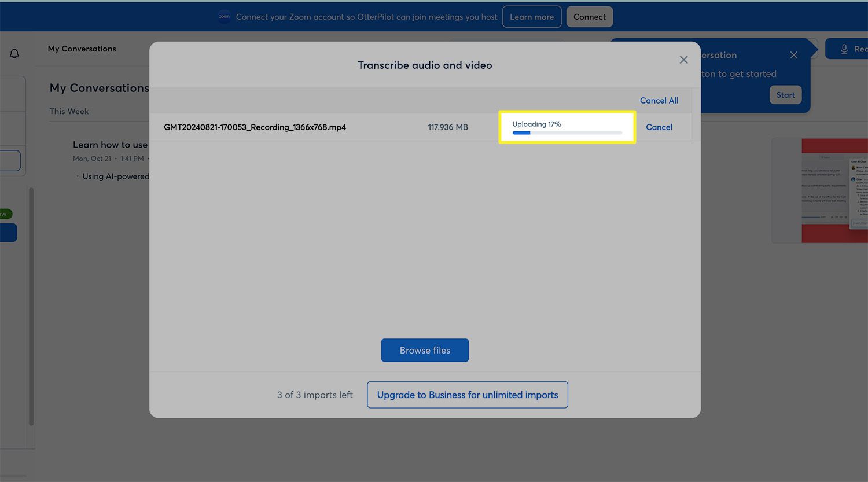Open Browse files to pick media
Screen dimensions: 868x482
pyautogui.click(x=425, y=351)
